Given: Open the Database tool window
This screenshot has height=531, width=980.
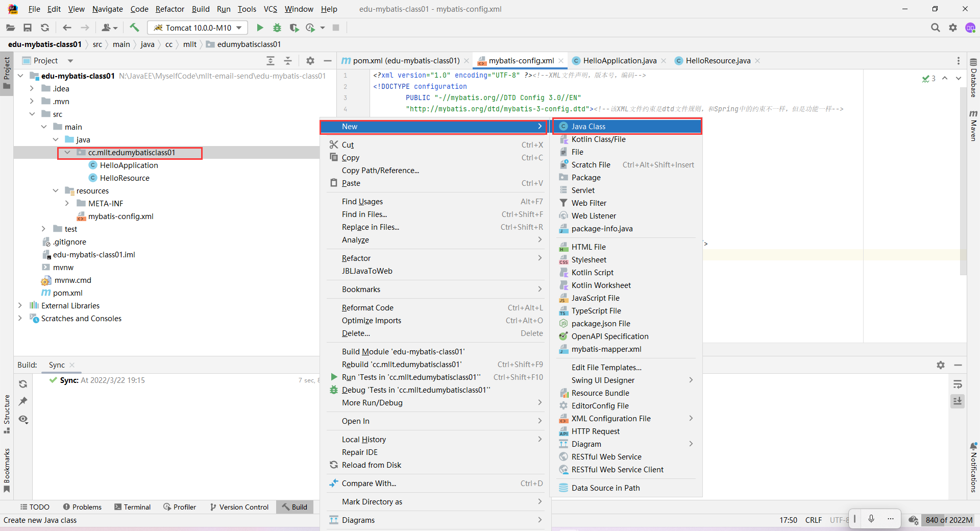Looking at the screenshot, I should click(973, 78).
